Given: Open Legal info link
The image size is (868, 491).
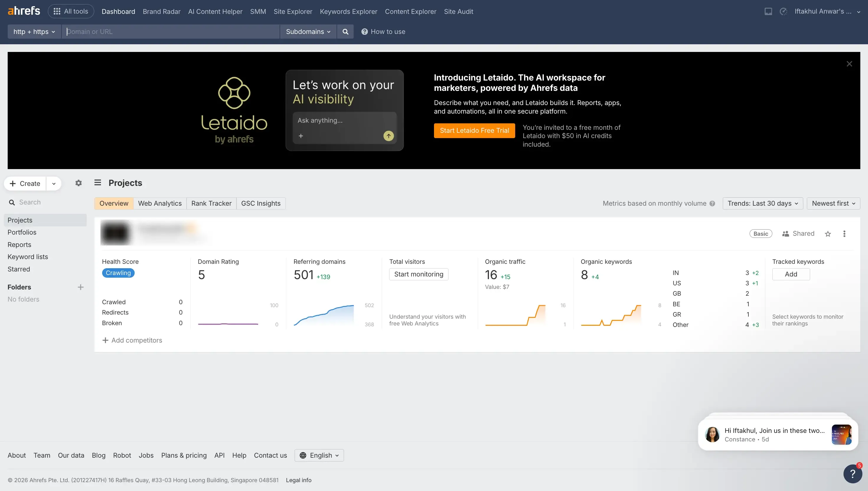Looking at the screenshot, I should tap(298, 480).
